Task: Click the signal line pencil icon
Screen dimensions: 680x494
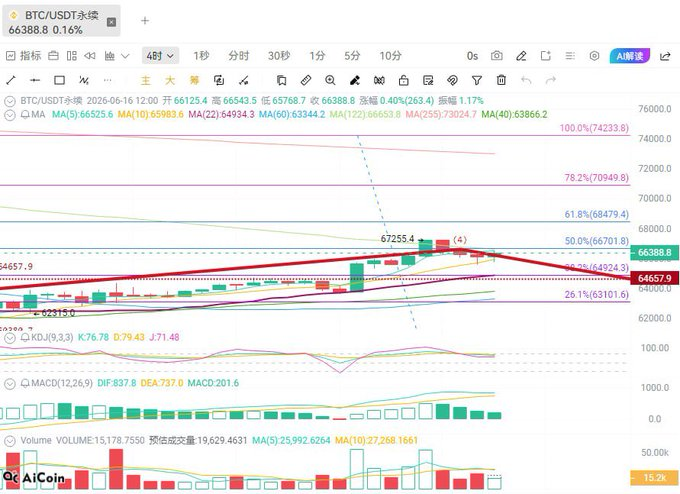Action: coord(244,80)
